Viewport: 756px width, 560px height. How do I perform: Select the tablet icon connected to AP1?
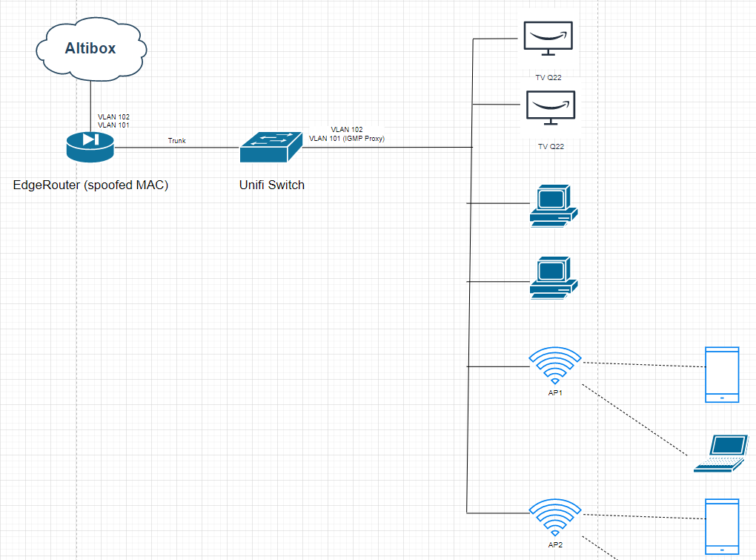[x=722, y=375]
